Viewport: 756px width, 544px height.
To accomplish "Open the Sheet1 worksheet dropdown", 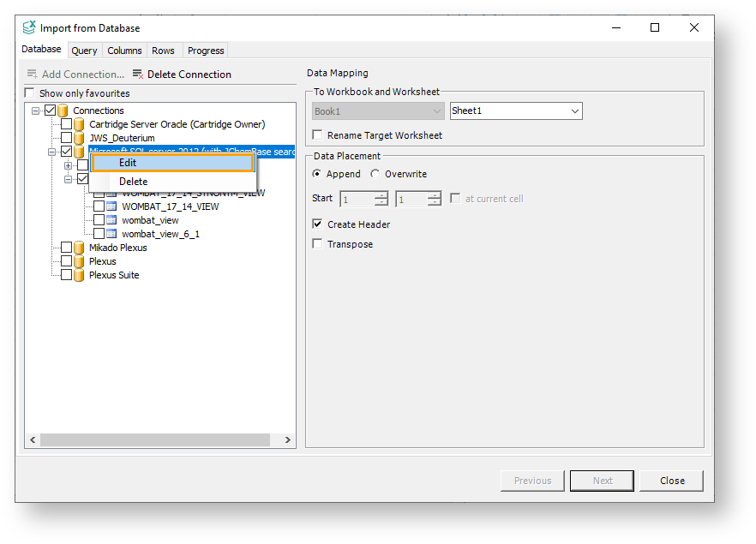I will (x=574, y=111).
